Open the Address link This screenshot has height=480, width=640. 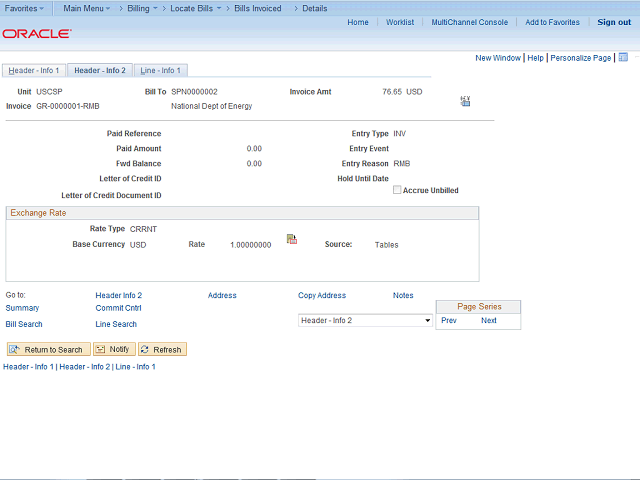[x=222, y=295]
